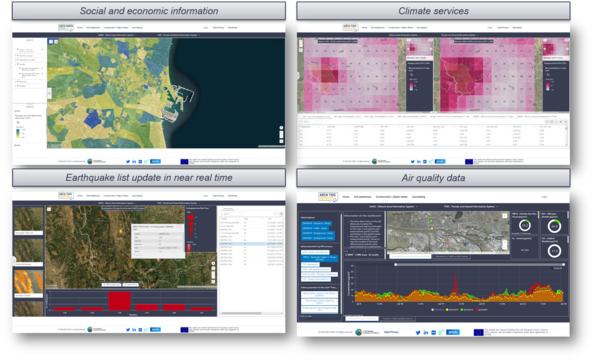Click the Twitter icon in Earthquake panel footer
595x362 pixels.
pyautogui.click(x=128, y=329)
